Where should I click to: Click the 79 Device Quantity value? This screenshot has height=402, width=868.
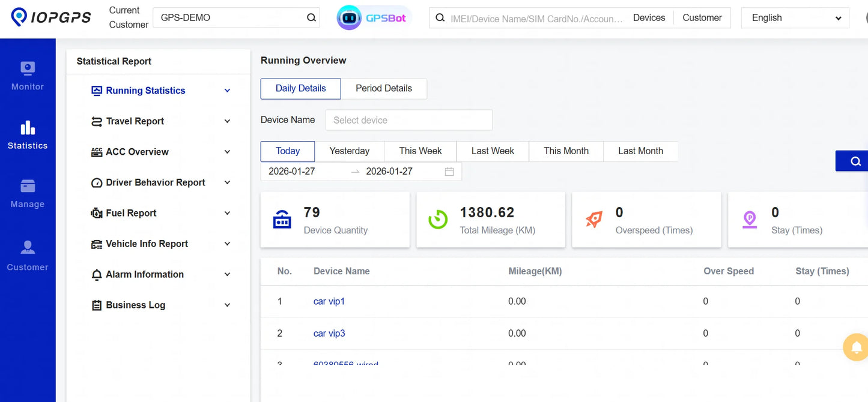[x=312, y=212]
